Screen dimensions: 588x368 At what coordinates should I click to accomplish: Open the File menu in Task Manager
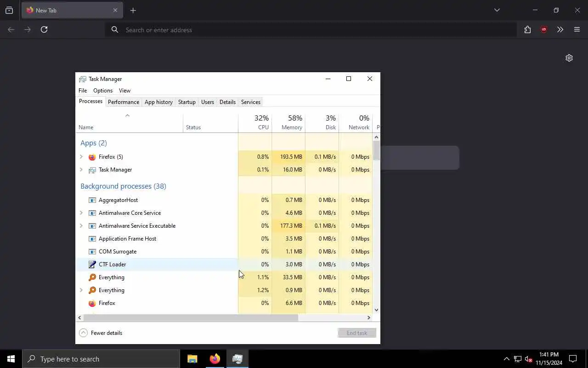coord(83,91)
